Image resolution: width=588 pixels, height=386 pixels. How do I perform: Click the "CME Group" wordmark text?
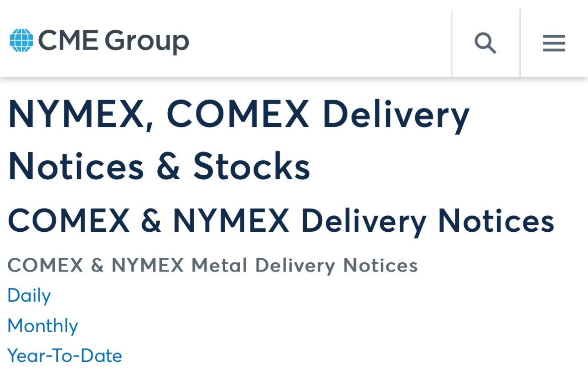point(113,41)
